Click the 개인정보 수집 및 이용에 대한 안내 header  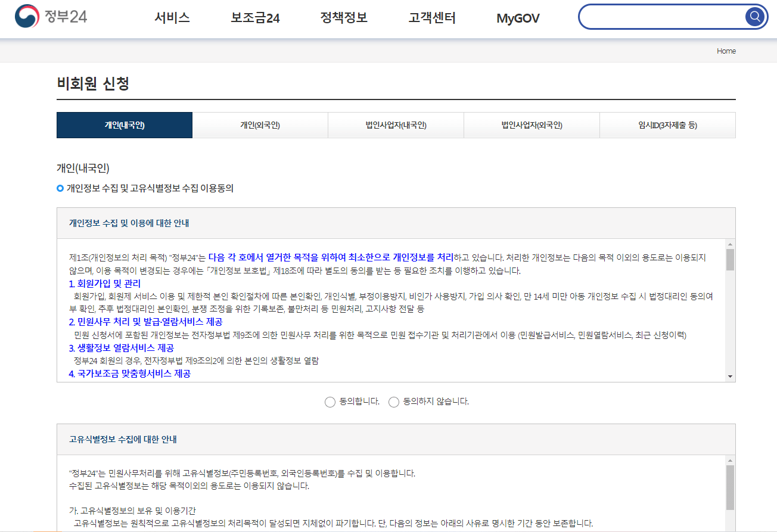pos(129,223)
